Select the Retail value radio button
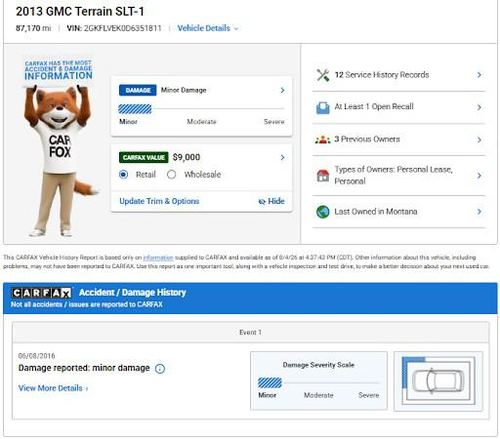This screenshot has width=500, height=439. 124,174
